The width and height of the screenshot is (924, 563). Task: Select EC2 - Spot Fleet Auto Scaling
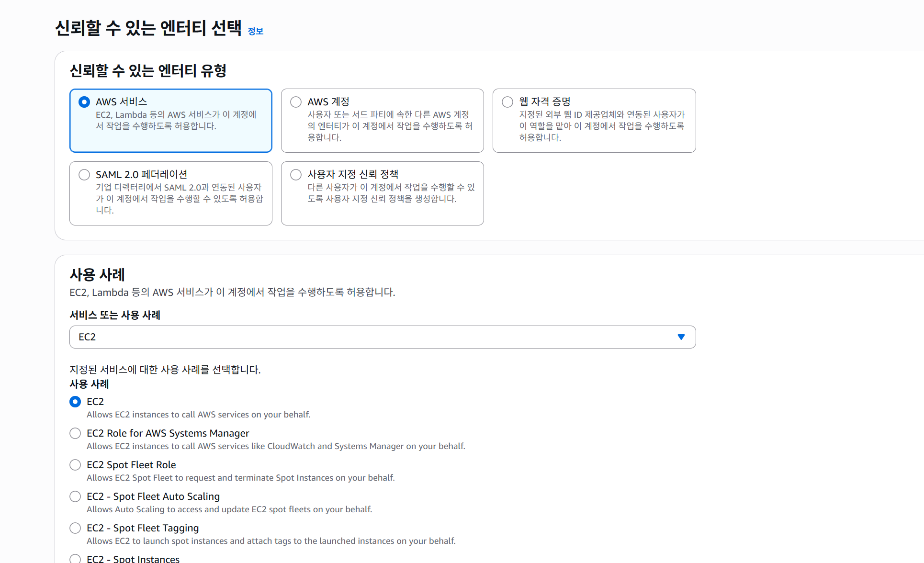click(75, 496)
